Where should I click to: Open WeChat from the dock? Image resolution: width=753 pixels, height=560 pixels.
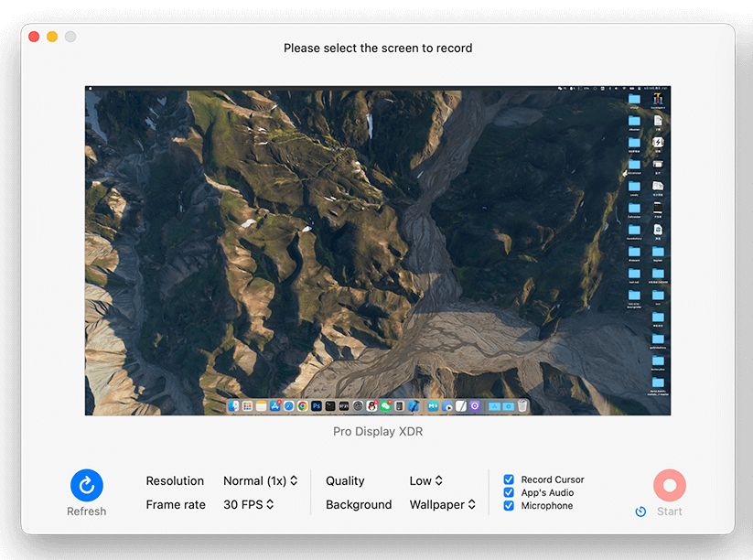(385, 405)
